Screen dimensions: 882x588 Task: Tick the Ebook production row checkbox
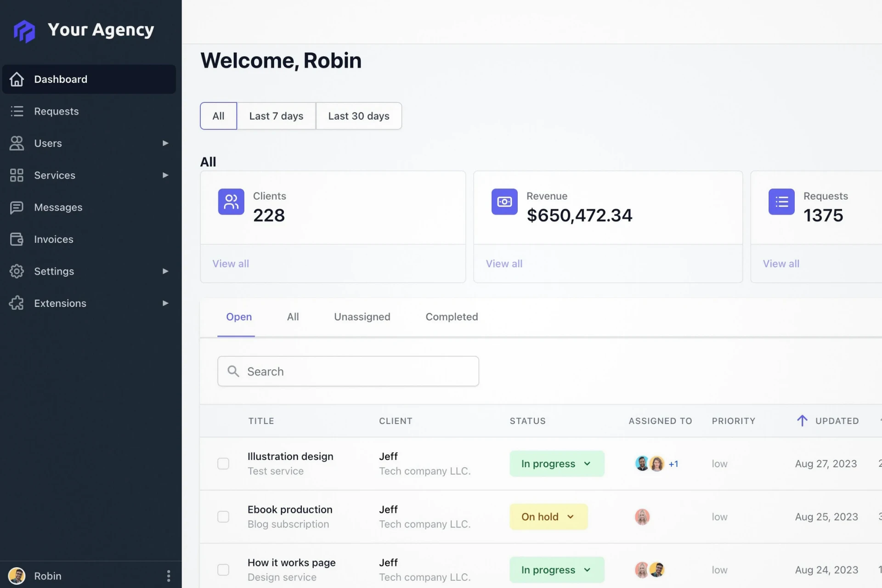tap(223, 517)
